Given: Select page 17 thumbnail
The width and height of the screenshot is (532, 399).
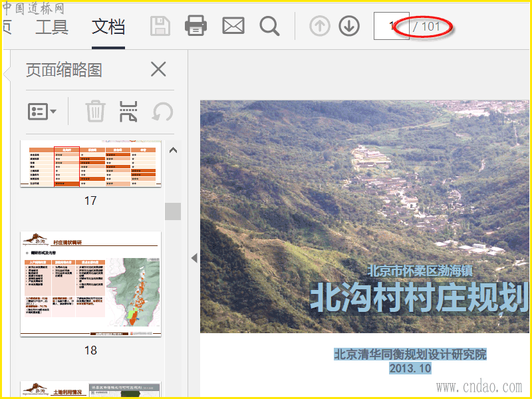Looking at the screenshot, I should pos(90,164).
